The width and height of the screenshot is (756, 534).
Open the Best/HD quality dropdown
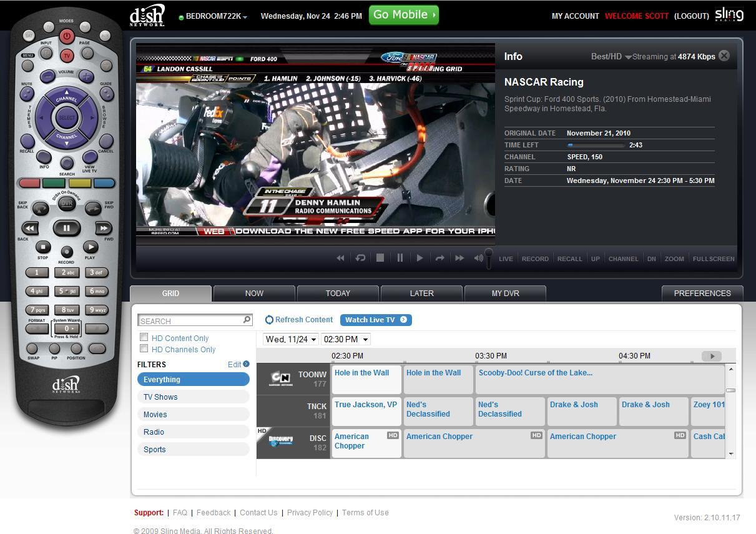click(611, 56)
